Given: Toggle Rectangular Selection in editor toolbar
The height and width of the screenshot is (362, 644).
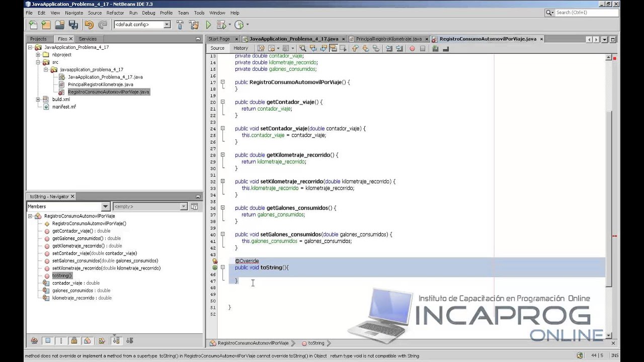Looking at the screenshot, I should coord(343,48).
